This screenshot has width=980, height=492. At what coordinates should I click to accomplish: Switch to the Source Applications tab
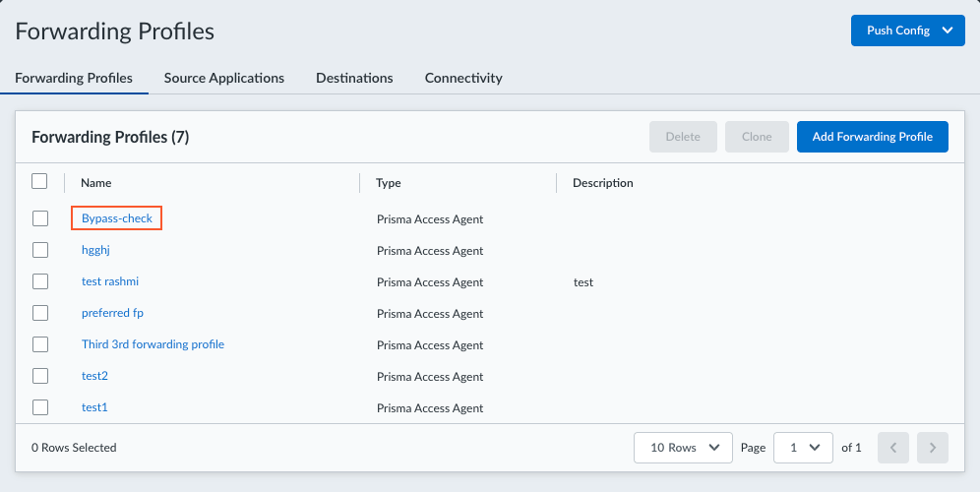click(x=224, y=78)
